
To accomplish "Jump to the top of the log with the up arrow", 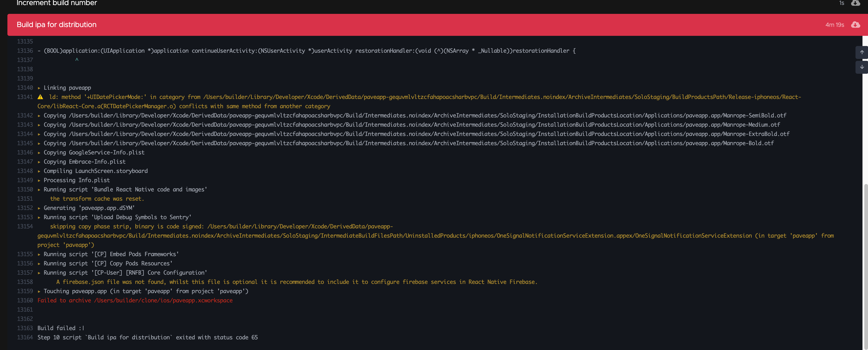I will [x=862, y=52].
